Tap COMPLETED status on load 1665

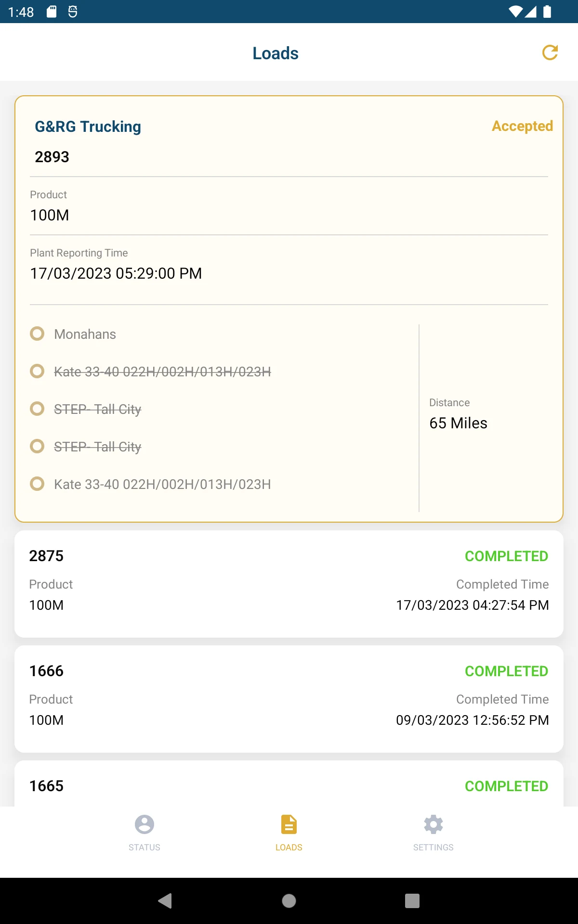(506, 786)
